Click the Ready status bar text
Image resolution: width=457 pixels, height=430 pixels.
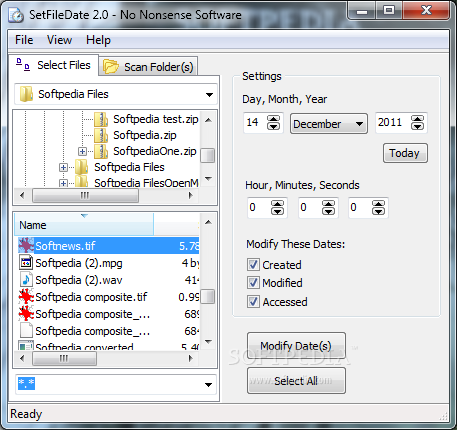point(26,414)
